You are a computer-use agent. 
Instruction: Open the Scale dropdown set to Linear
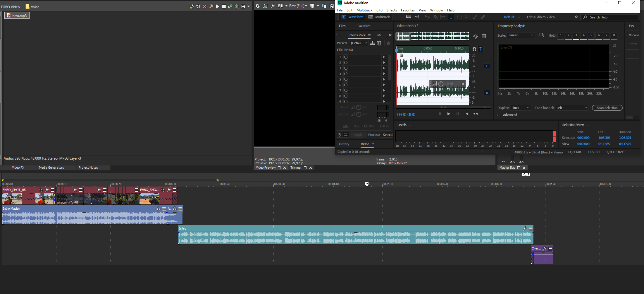tap(521, 35)
